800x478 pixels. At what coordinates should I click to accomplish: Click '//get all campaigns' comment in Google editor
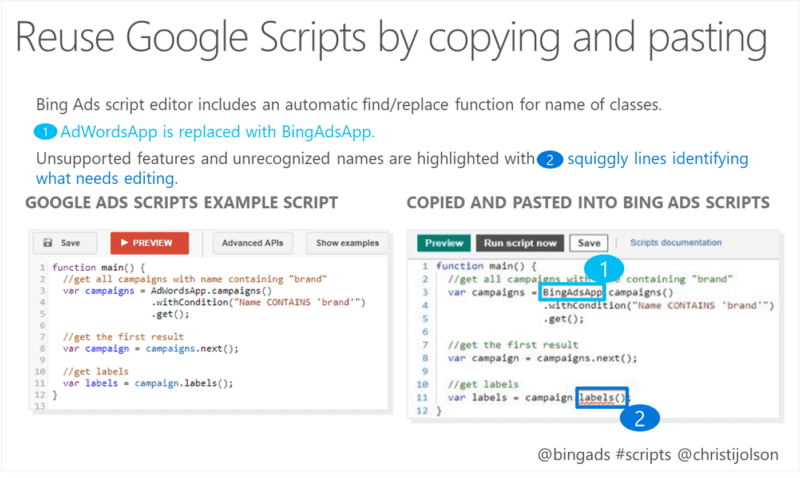[x=195, y=279]
